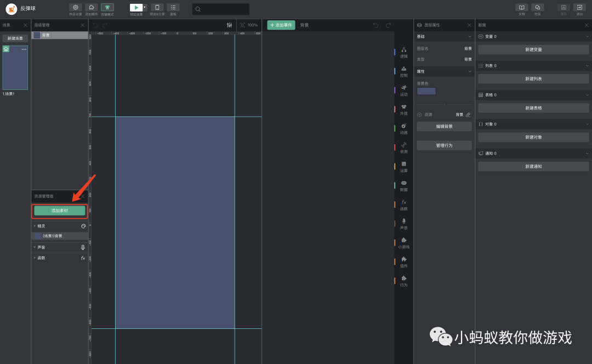
Task: Select the 场景1 scene thumbnail
Action: coord(15,67)
